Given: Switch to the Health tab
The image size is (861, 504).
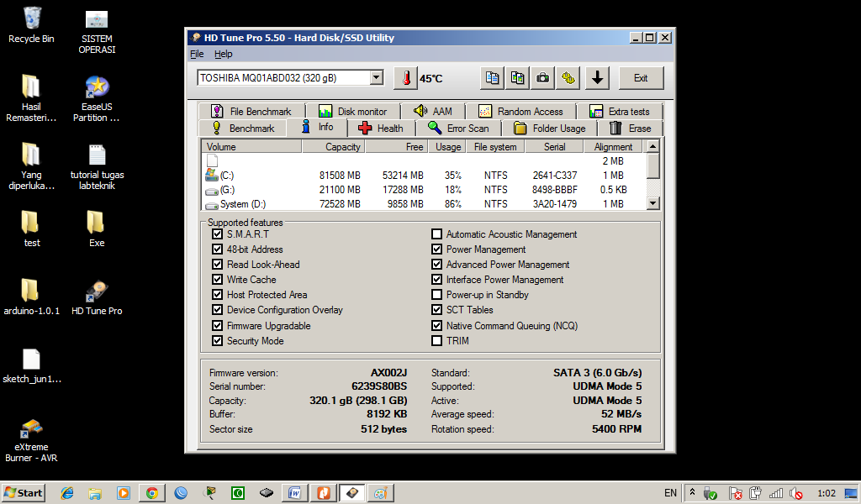Looking at the screenshot, I should (x=381, y=129).
